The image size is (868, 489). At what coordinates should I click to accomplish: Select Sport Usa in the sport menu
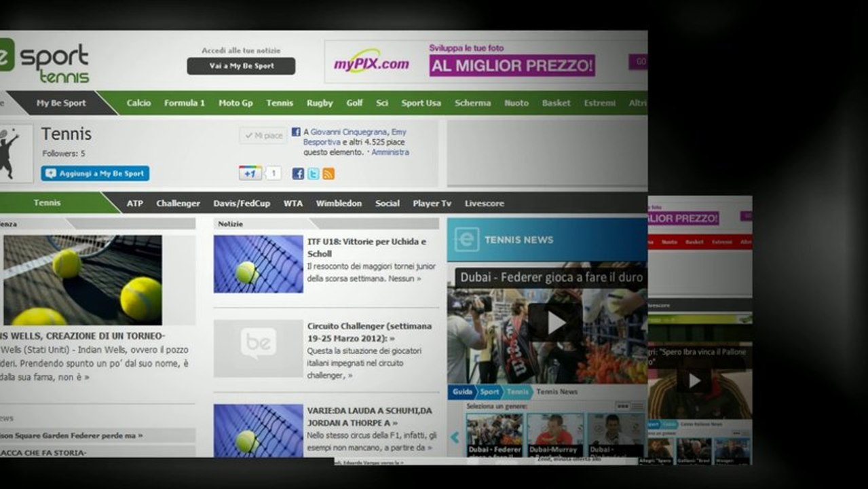coord(421,103)
